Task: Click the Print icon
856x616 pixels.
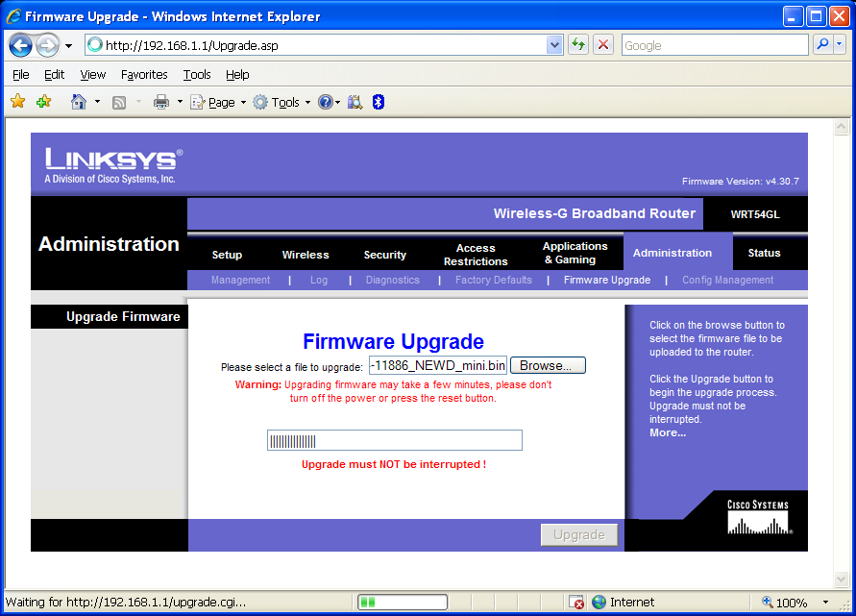Action: tap(161, 102)
